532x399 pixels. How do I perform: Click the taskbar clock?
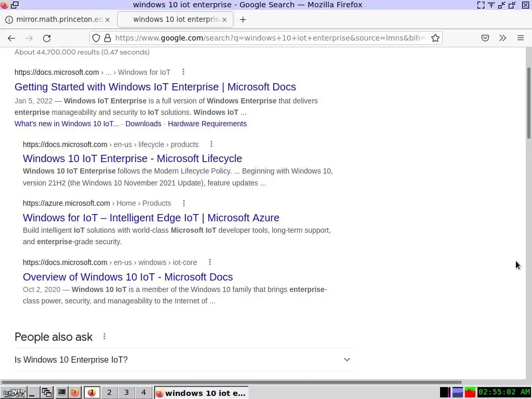point(504,393)
